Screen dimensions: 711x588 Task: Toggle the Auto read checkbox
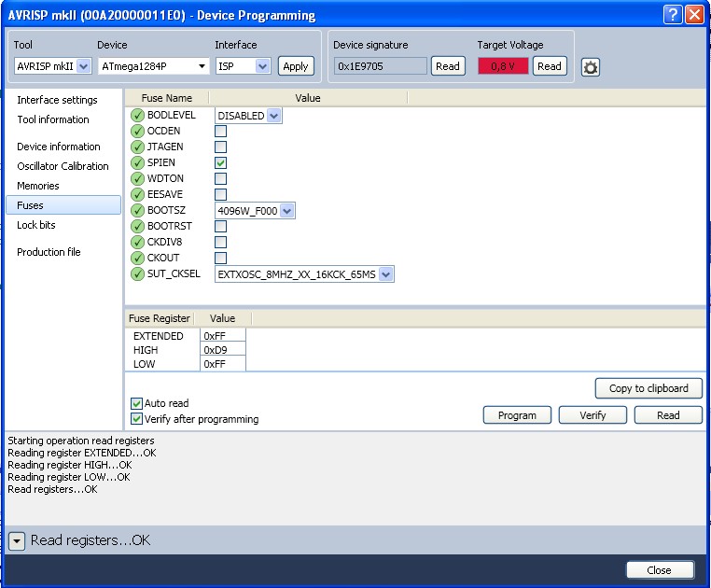(136, 403)
